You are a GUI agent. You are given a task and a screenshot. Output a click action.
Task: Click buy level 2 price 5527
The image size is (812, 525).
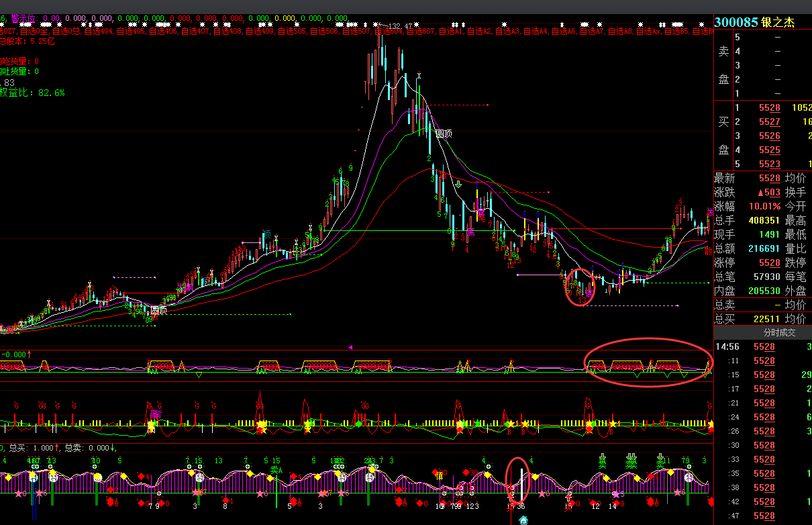(769, 122)
